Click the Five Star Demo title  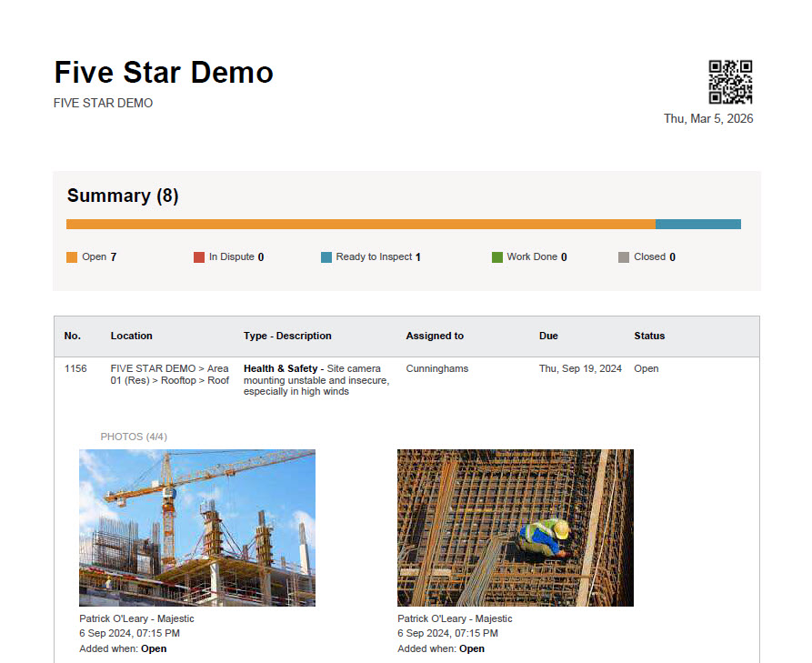point(164,73)
